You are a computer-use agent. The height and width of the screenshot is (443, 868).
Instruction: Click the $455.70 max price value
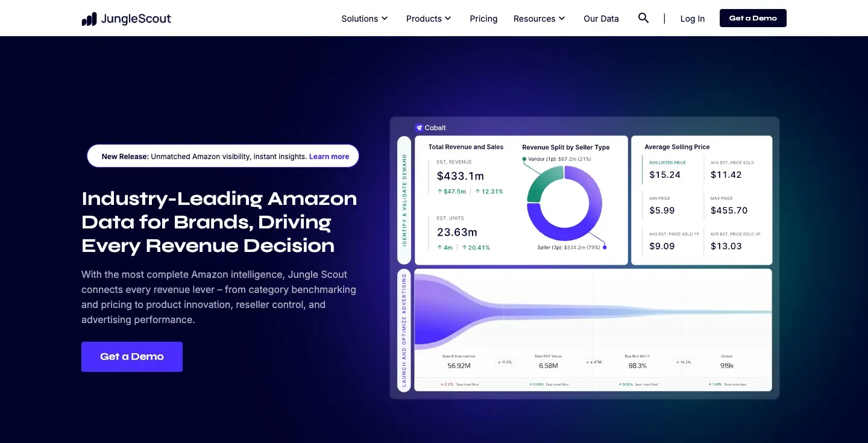729,210
